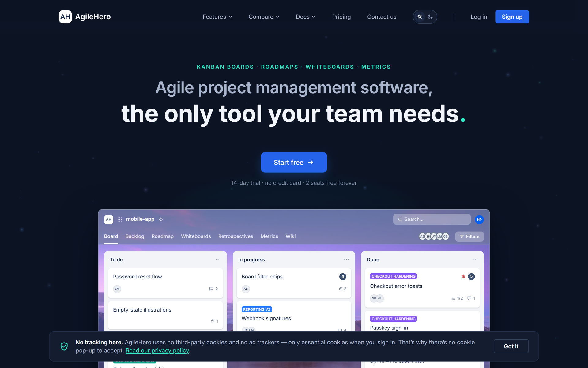Image resolution: width=588 pixels, height=368 pixels.
Task: Click the AH icon in mobile-app header
Action: (x=108, y=220)
